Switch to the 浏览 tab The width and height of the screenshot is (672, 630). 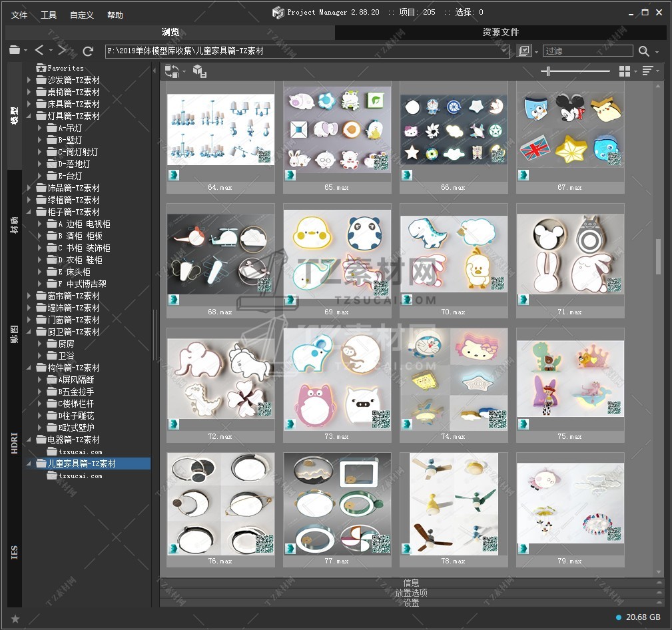coord(170,32)
